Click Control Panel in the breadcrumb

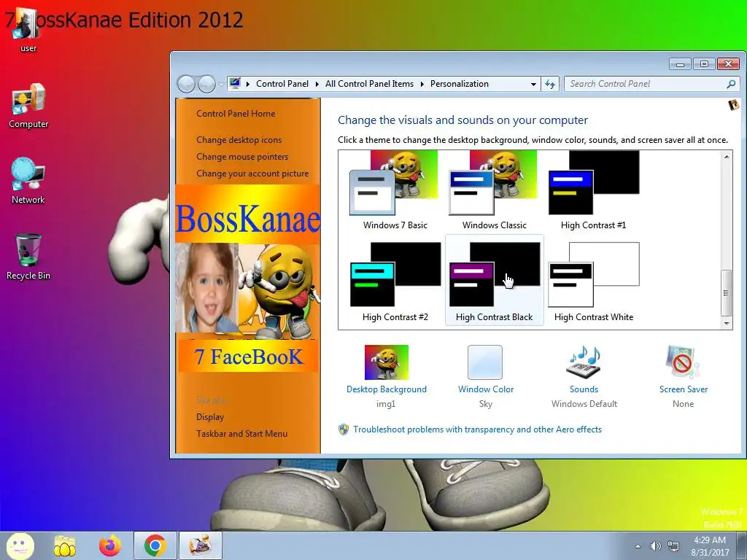282,84
